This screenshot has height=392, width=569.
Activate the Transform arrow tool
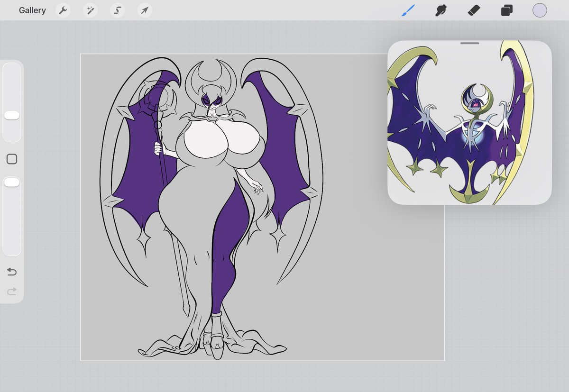(145, 10)
